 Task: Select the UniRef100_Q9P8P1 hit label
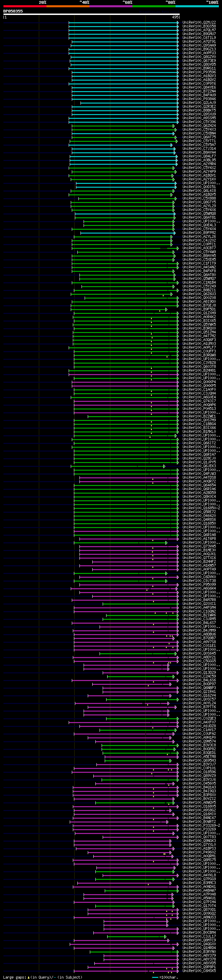199,966
